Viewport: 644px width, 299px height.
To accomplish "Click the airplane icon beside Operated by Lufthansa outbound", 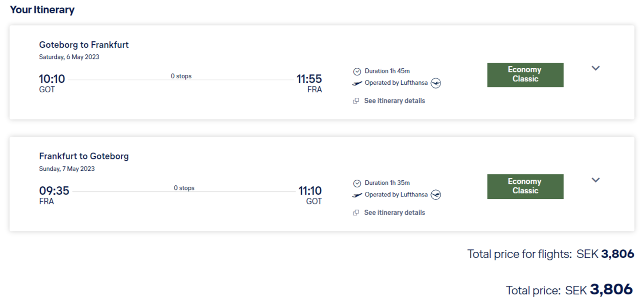I will [357, 83].
